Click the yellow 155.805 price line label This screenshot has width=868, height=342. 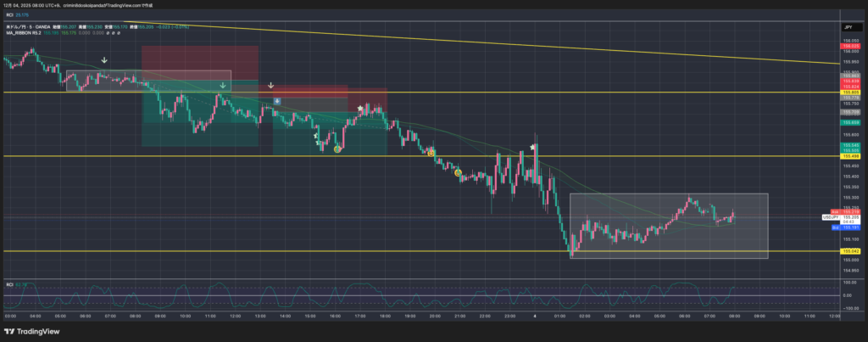[x=851, y=92]
